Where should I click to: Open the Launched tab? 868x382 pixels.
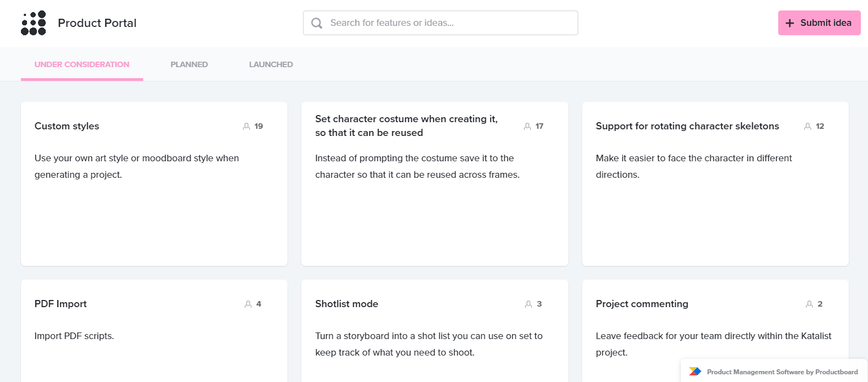coord(270,64)
